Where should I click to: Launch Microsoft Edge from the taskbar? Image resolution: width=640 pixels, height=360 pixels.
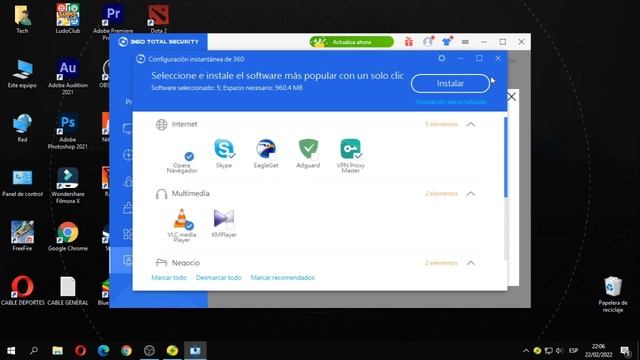click(x=103, y=351)
